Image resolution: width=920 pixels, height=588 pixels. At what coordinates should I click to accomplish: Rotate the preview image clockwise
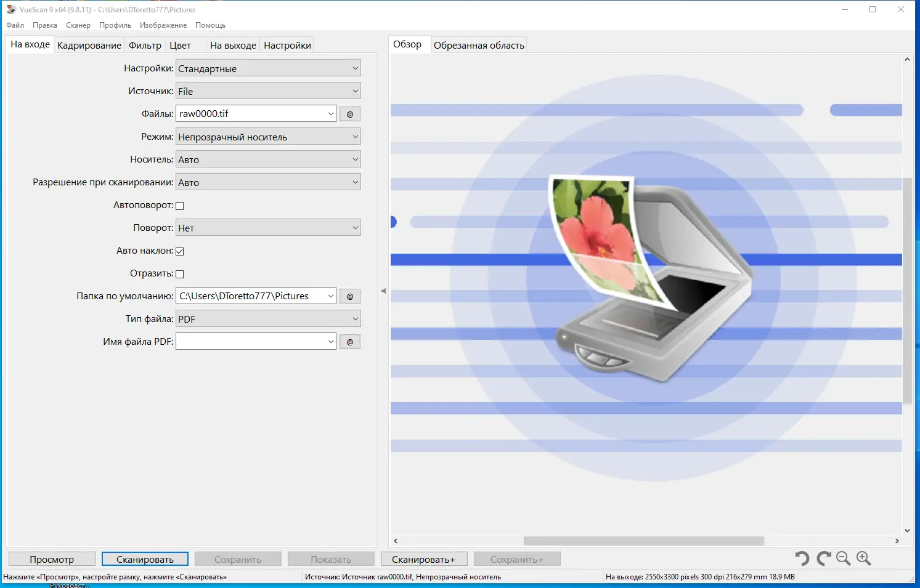click(823, 558)
